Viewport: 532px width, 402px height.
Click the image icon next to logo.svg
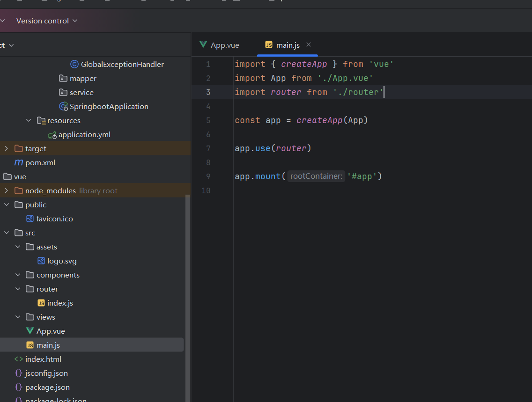pyautogui.click(x=40, y=261)
